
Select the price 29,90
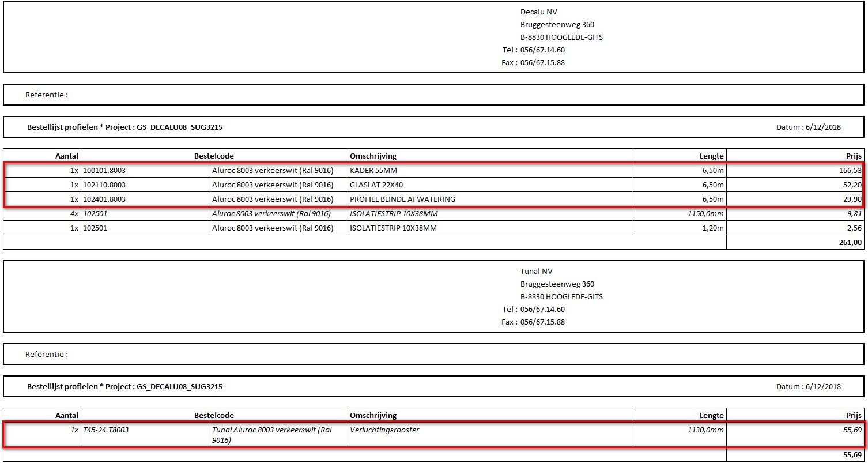point(853,199)
